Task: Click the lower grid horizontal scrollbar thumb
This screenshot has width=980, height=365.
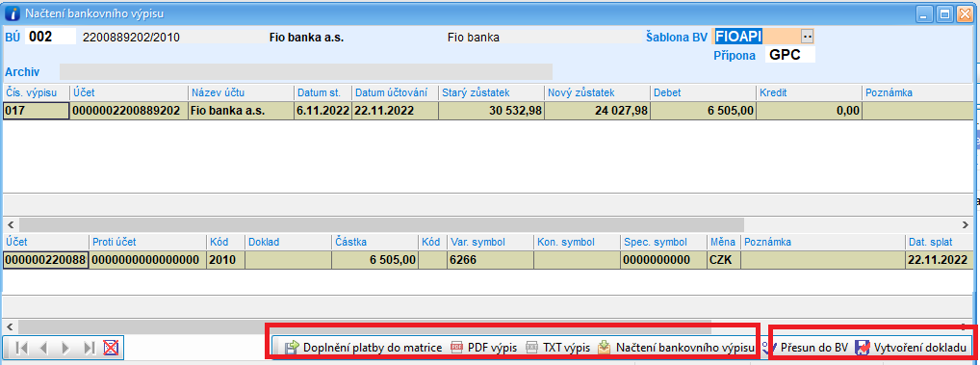Action: click(365, 326)
